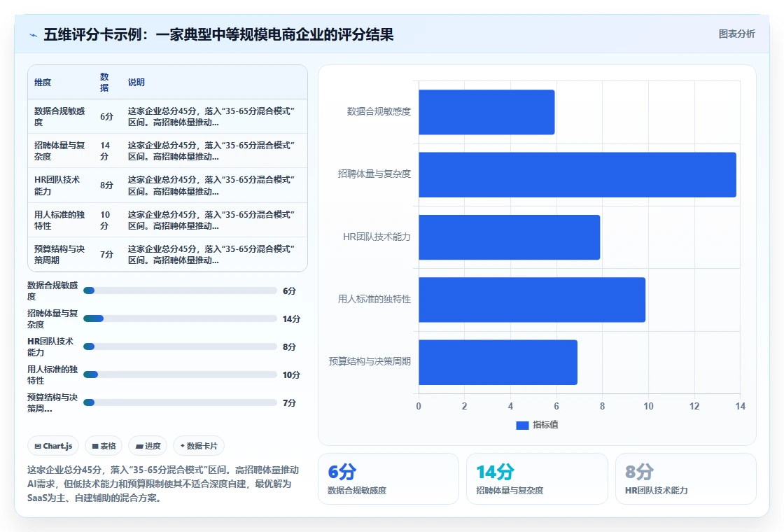Click the 招聘体量与复杂度 progress bar

pyautogui.click(x=180, y=318)
